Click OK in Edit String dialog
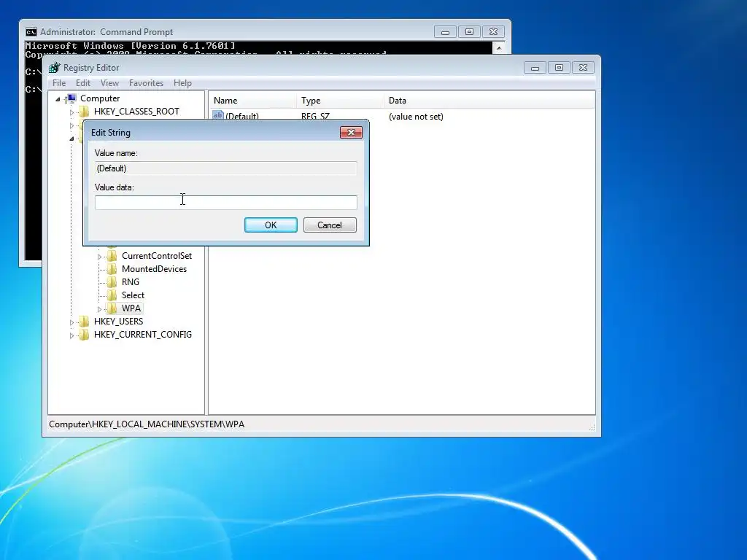 [x=271, y=225]
